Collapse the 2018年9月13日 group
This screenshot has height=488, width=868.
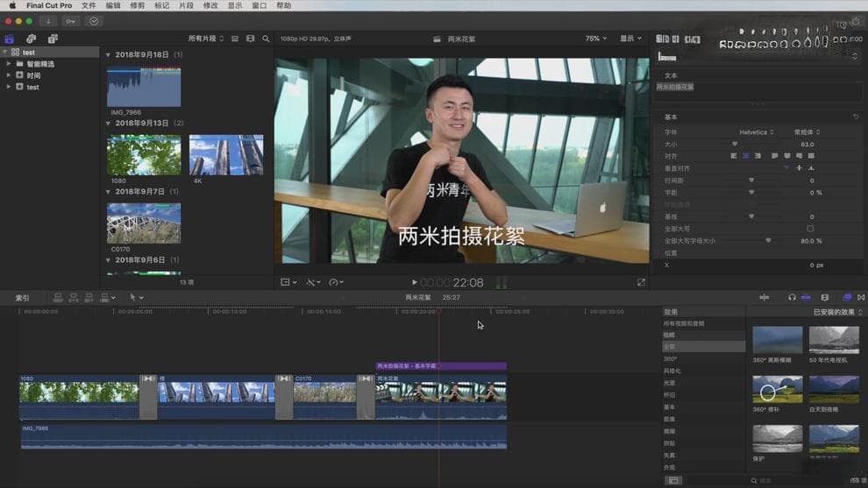click(108, 124)
